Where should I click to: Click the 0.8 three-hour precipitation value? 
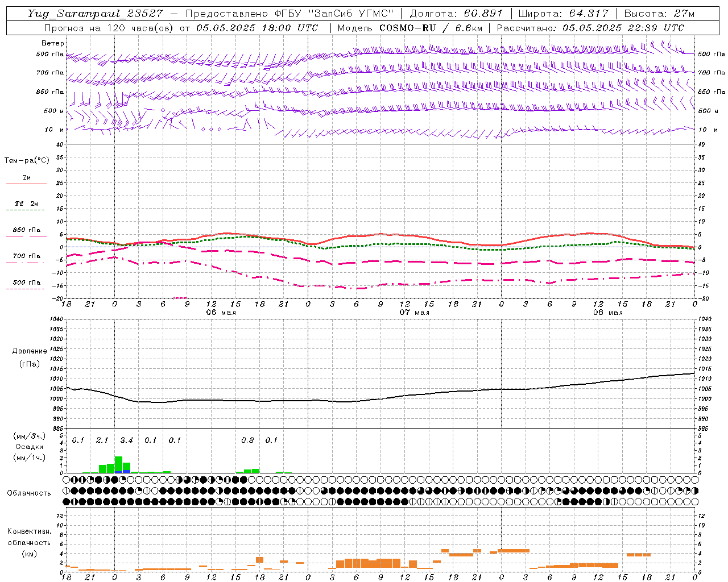point(247,440)
